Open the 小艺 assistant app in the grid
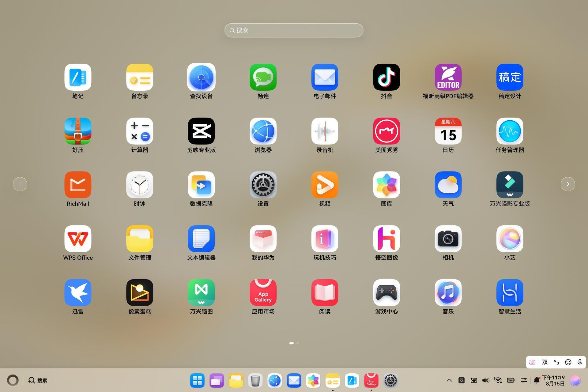This screenshot has width=588, height=392. 510,239
